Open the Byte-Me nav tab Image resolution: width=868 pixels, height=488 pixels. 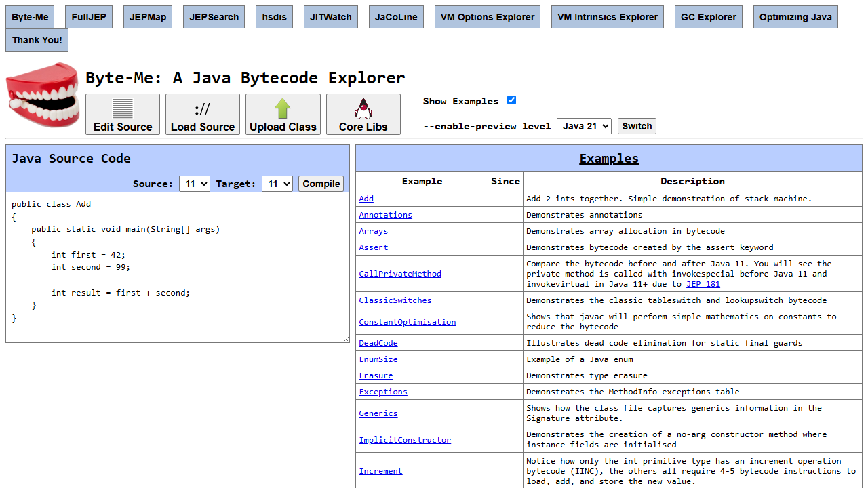[30, 17]
